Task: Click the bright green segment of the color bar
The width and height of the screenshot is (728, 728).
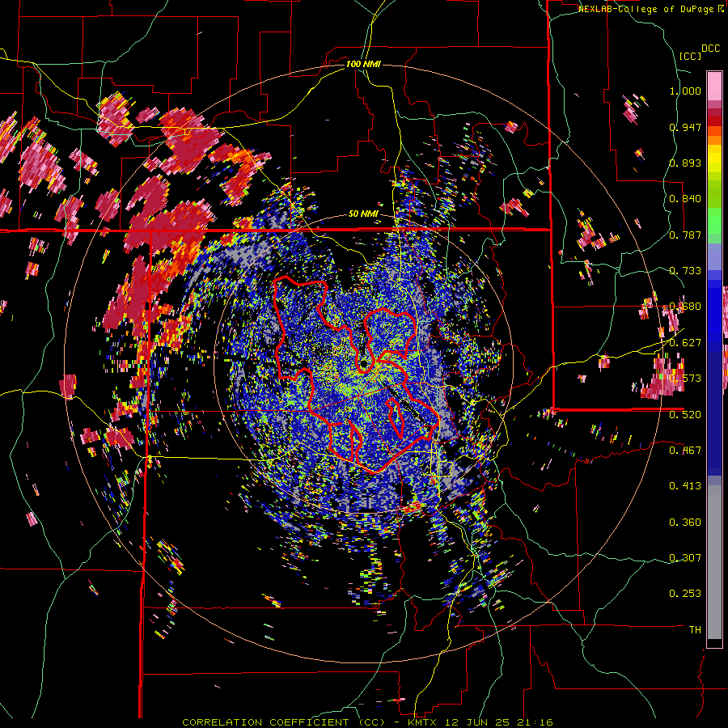Action: coord(714,221)
